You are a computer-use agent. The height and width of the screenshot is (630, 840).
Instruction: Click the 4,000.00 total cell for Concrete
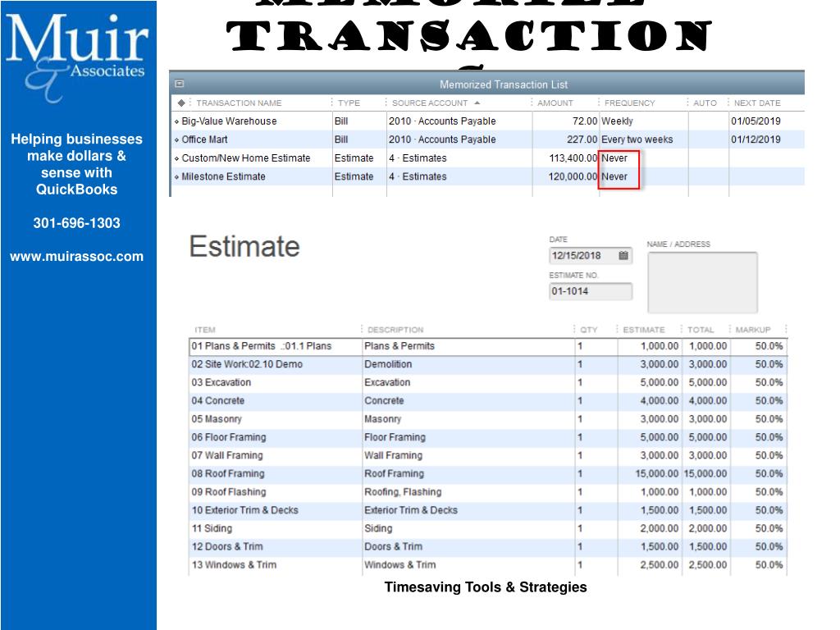tap(706, 400)
